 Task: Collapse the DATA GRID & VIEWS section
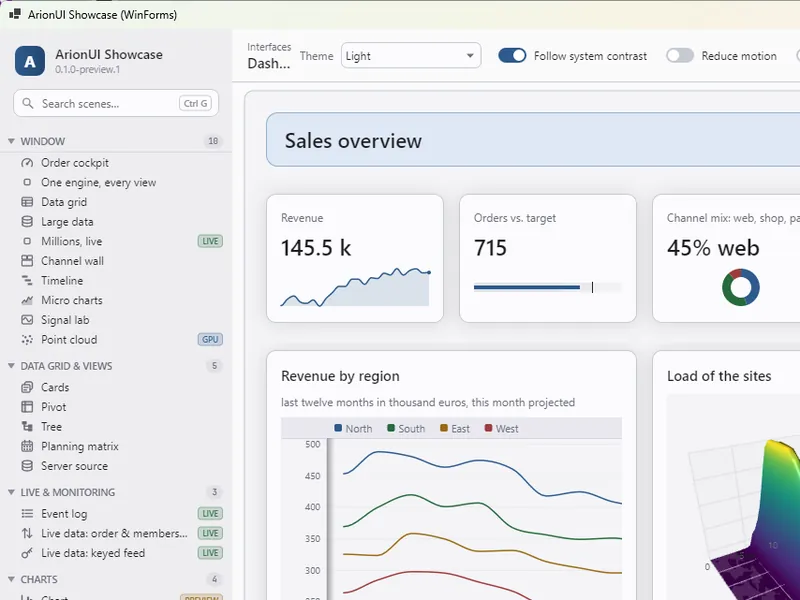pyautogui.click(x=11, y=366)
